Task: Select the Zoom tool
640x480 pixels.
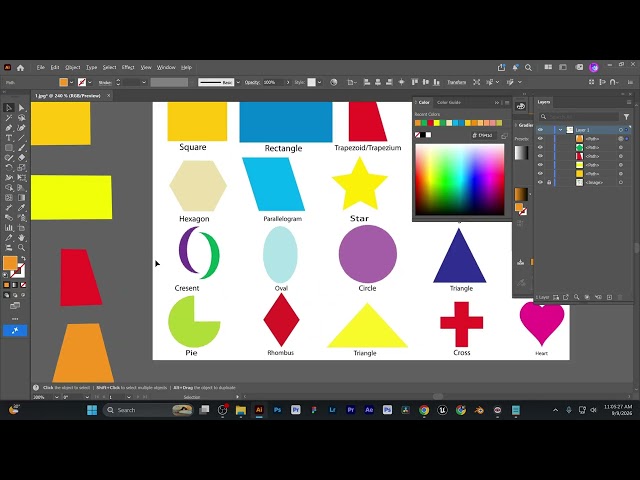Action: pyautogui.click(x=22, y=247)
